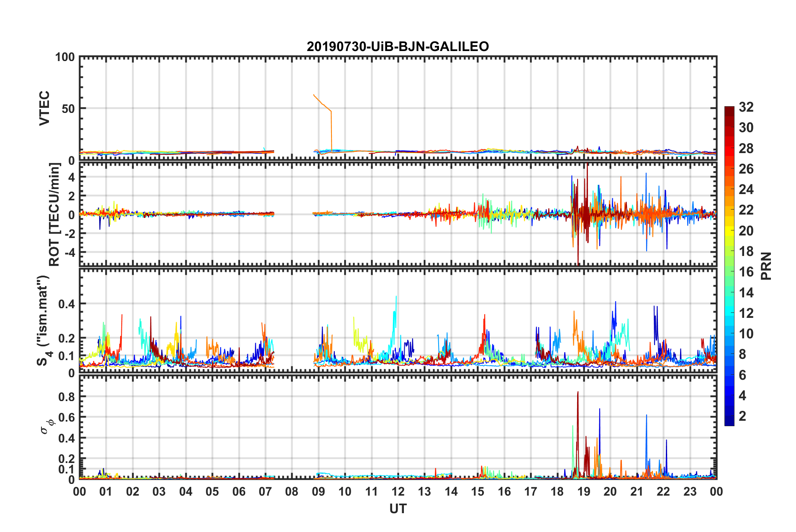Click the PRN colorbar
This screenshot has height=532, width=796.
[729, 266]
